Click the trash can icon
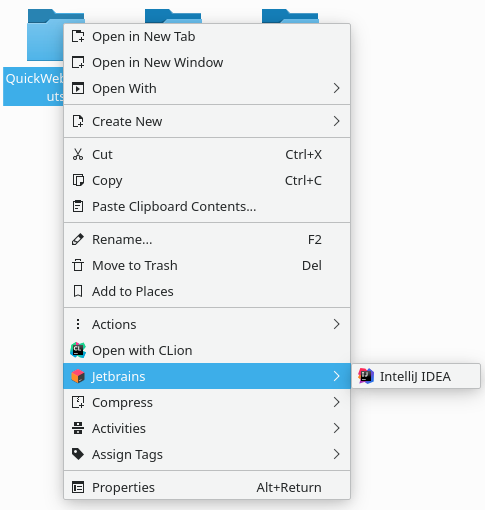 pyautogui.click(x=78, y=265)
